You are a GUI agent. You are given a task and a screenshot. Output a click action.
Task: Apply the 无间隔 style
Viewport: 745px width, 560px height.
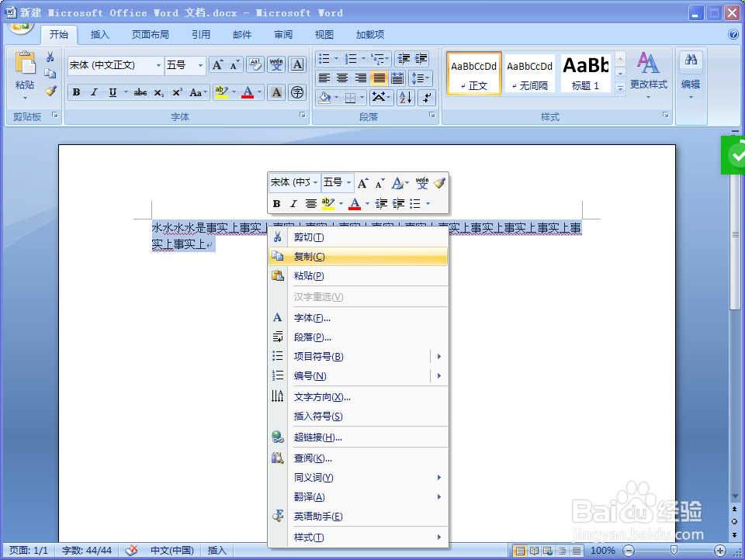(530, 73)
